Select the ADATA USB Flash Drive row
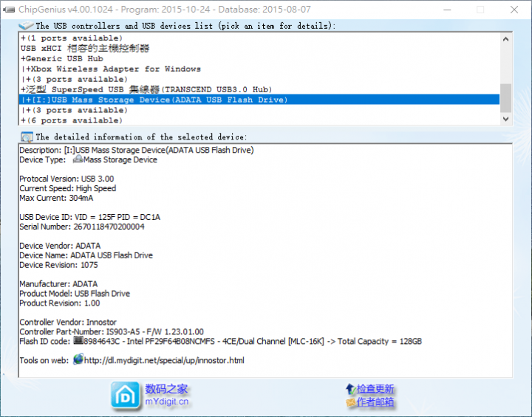 point(259,100)
